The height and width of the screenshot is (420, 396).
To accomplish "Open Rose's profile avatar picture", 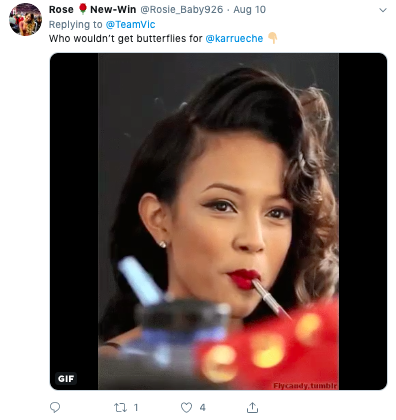I will 25,20.
